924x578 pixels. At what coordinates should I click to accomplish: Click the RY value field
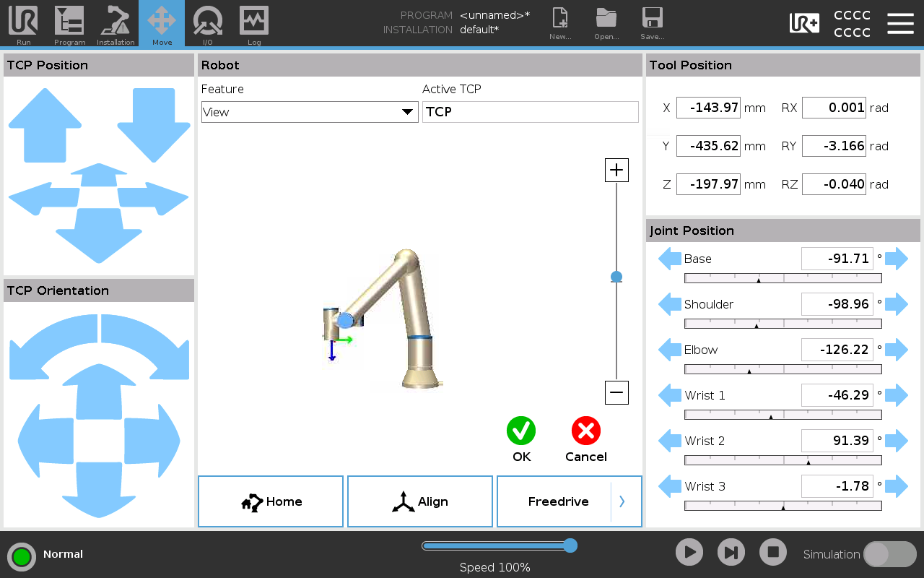(x=834, y=146)
